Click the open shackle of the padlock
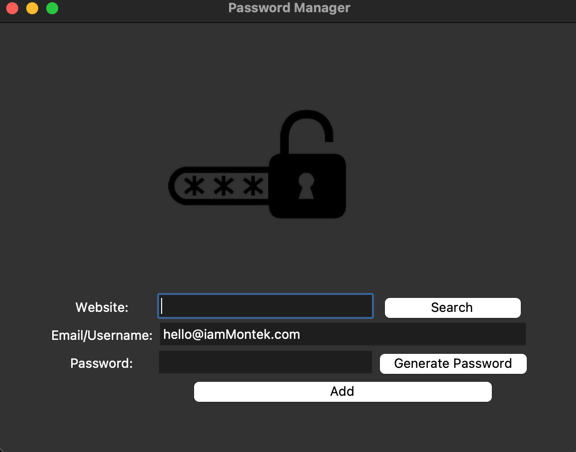This screenshot has width=576, height=452. pyautogui.click(x=306, y=132)
